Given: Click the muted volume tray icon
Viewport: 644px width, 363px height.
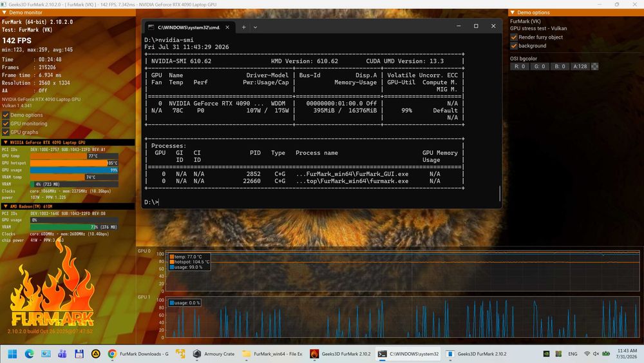Looking at the screenshot, I should [x=596, y=353].
